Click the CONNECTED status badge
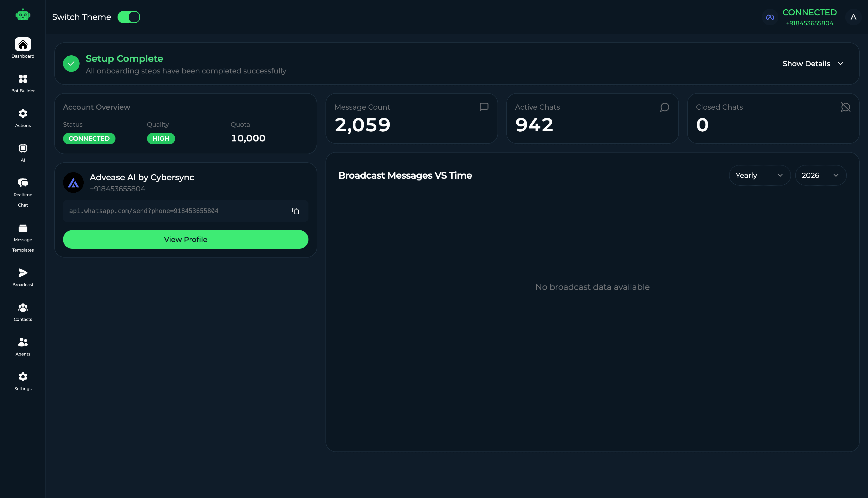 click(x=89, y=139)
